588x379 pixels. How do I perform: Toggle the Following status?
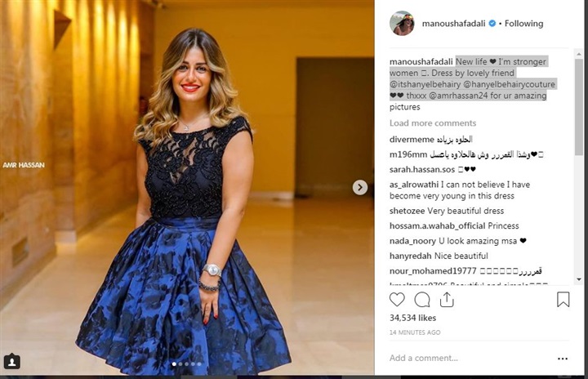coord(523,23)
